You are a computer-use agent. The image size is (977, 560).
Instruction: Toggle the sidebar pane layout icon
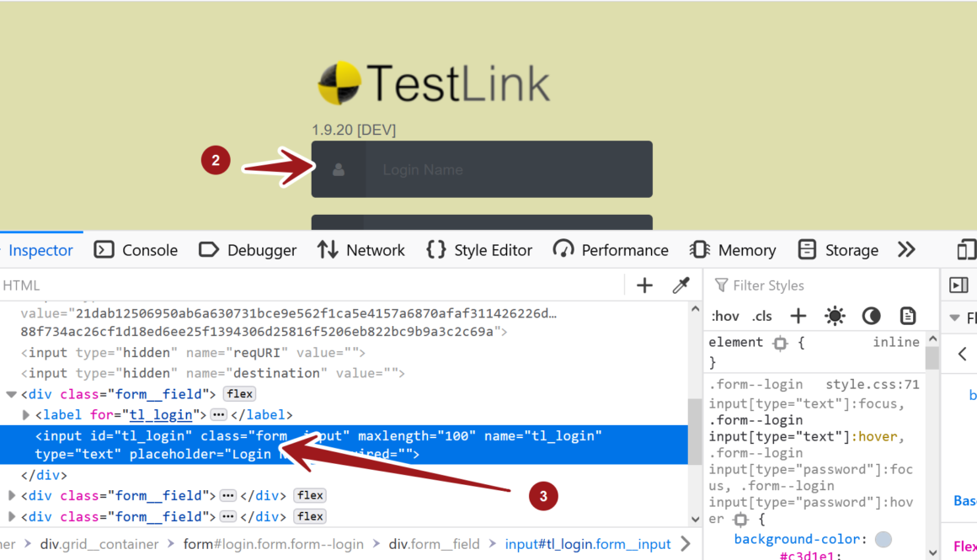click(959, 285)
